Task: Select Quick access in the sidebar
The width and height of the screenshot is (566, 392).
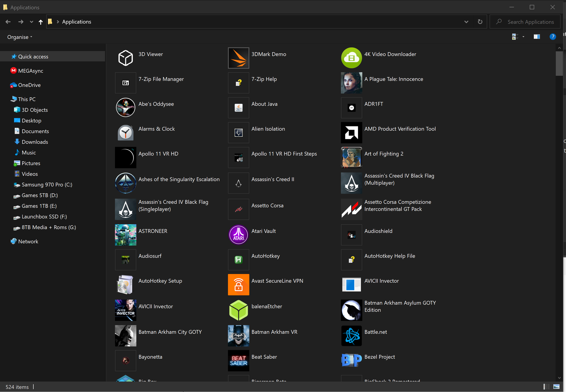Action: tap(52, 56)
